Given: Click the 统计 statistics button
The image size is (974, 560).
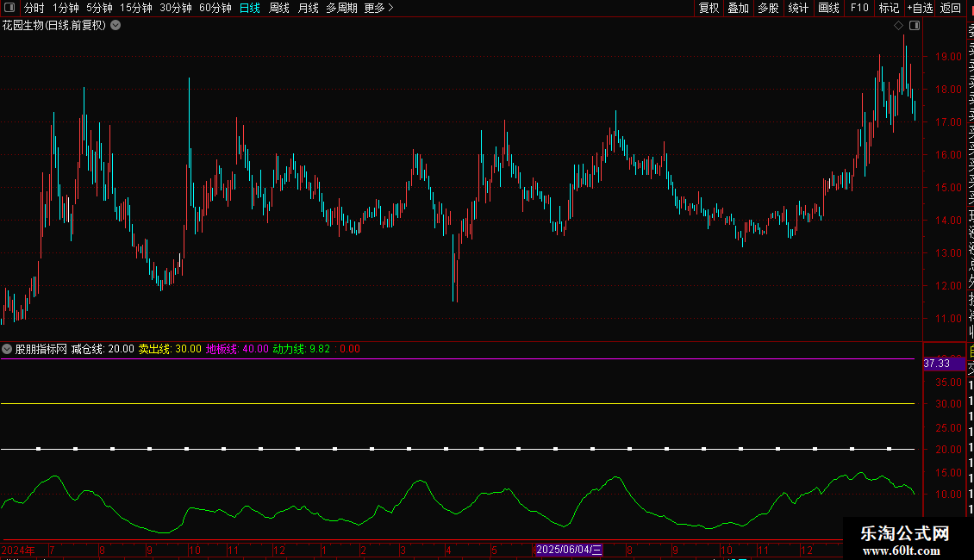Looking at the screenshot, I should 798,8.
